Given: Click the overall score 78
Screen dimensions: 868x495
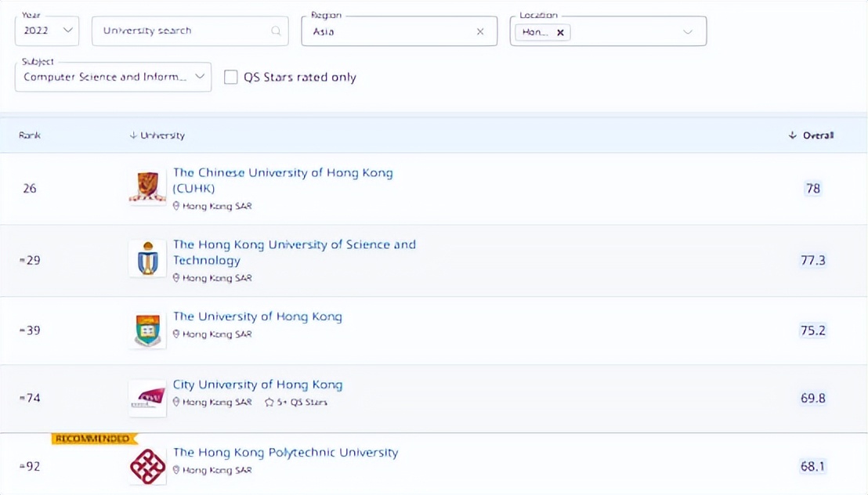Looking at the screenshot, I should tap(812, 189).
